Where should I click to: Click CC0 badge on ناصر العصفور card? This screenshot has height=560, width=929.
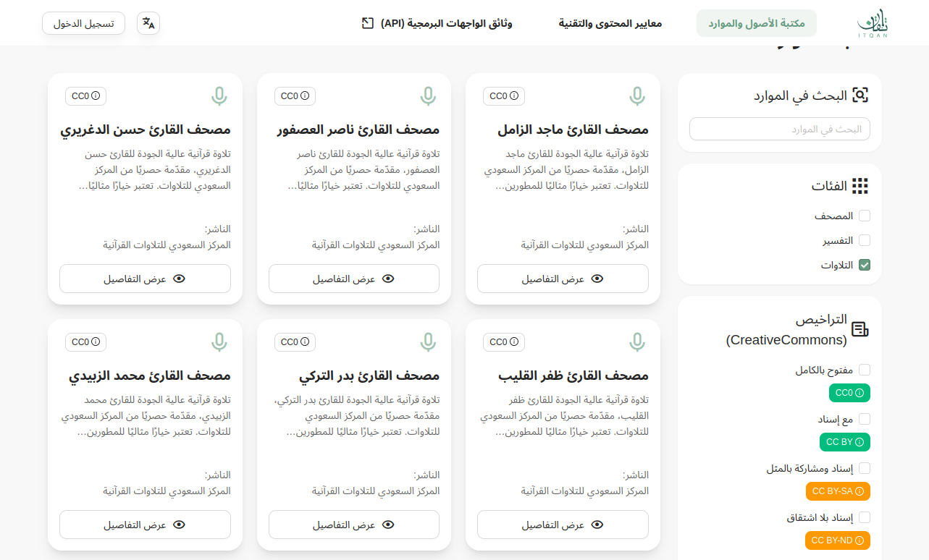coord(295,96)
